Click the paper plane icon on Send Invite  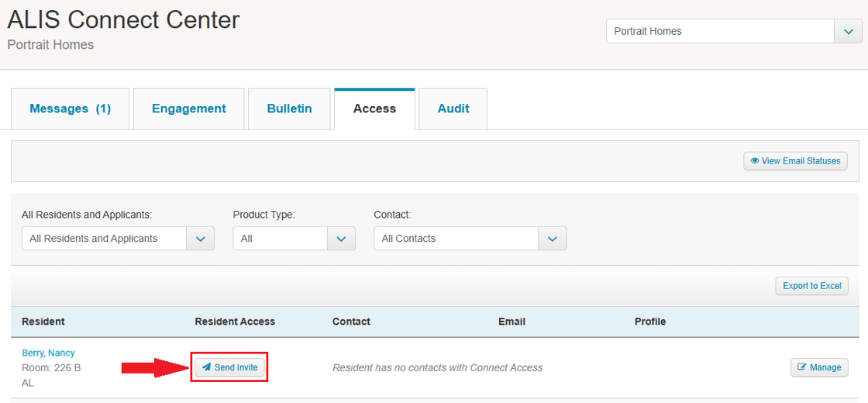click(x=206, y=367)
